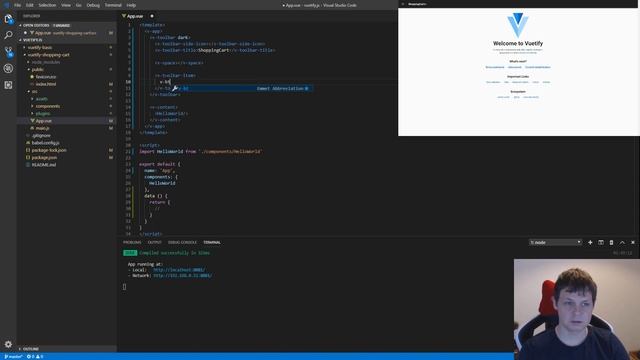Collapse the vuetify-shopping-cart folder
640x360 pixels.
click(48, 55)
